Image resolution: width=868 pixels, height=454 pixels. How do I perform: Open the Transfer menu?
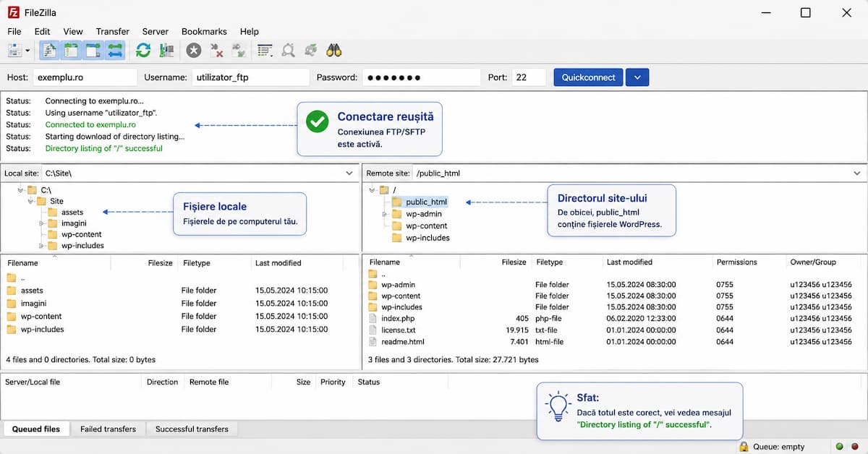(112, 31)
